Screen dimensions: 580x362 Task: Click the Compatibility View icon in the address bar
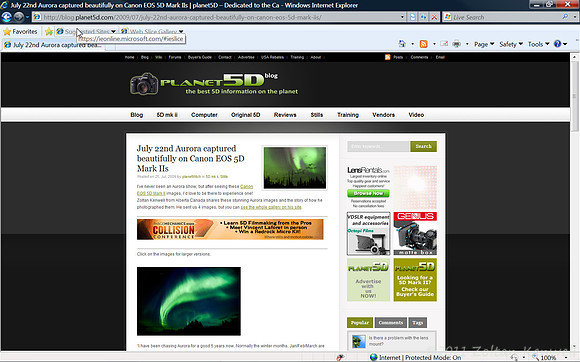coord(412,17)
